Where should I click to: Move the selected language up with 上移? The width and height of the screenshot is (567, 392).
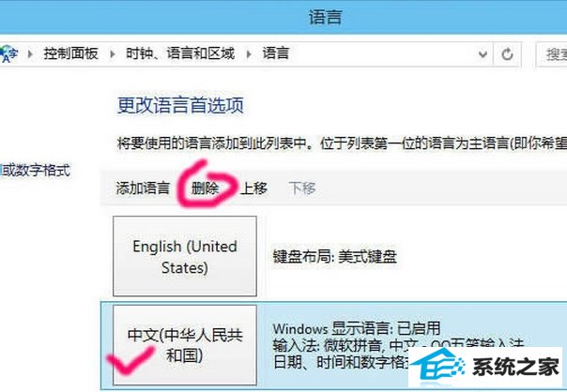[253, 188]
